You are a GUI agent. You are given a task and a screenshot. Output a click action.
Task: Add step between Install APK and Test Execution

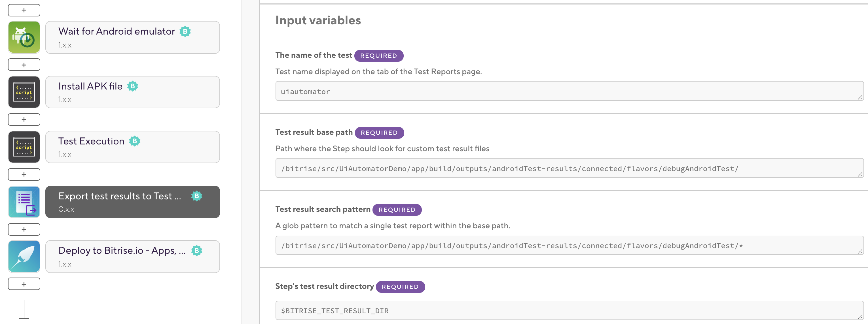(x=24, y=120)
